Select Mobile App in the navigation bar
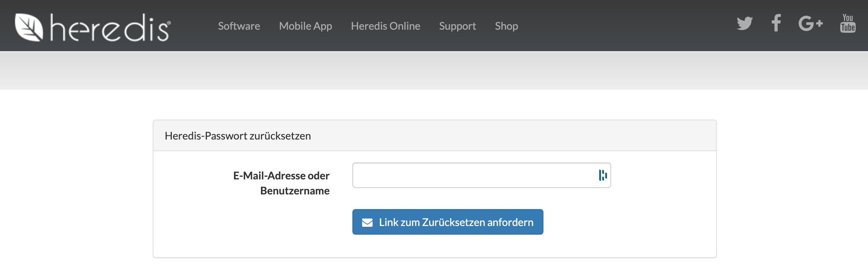868x264 pixels. [x=305, y=26]
